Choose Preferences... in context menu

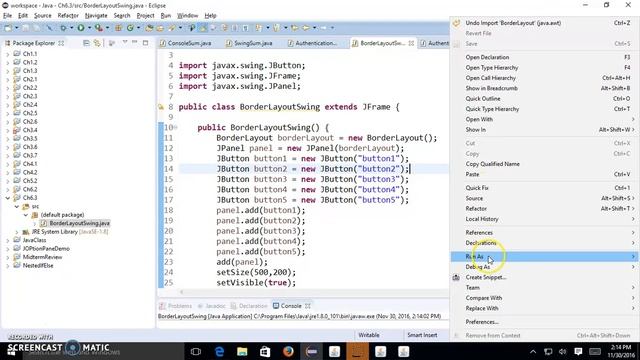(x=544, y=322)
